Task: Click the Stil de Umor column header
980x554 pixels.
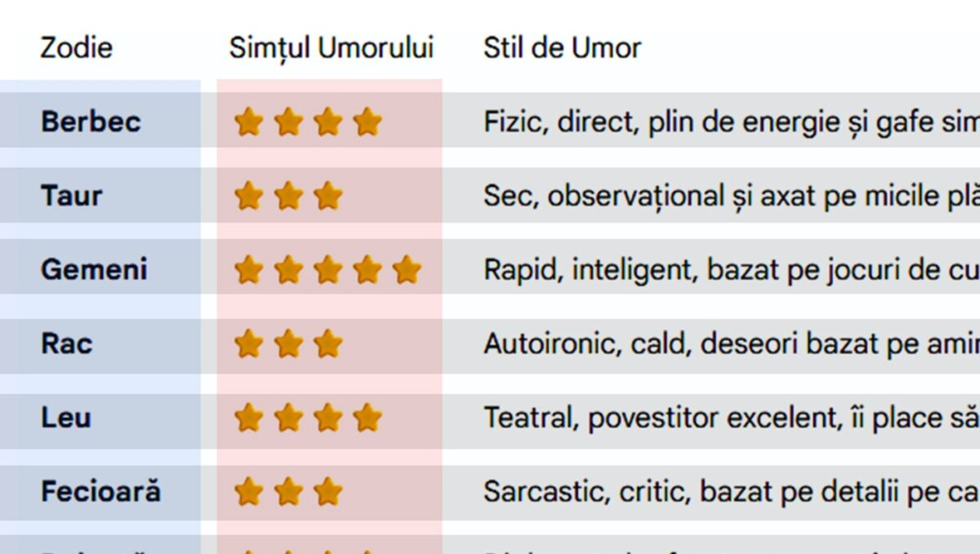Action: click(562, 48)
